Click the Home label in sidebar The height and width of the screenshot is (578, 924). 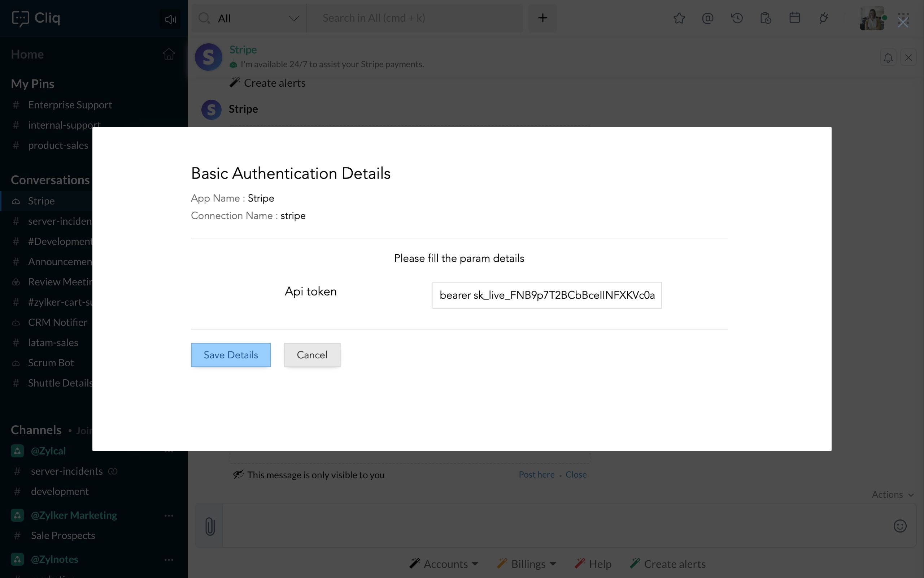(x=27, y=54)
